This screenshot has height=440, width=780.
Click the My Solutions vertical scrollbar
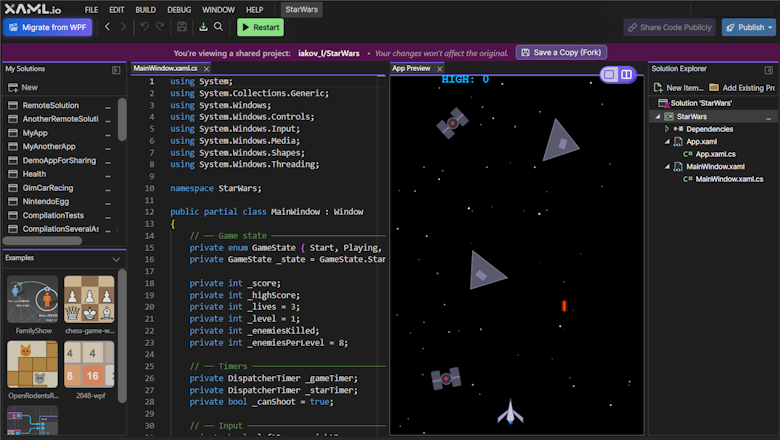click(122, 119)
